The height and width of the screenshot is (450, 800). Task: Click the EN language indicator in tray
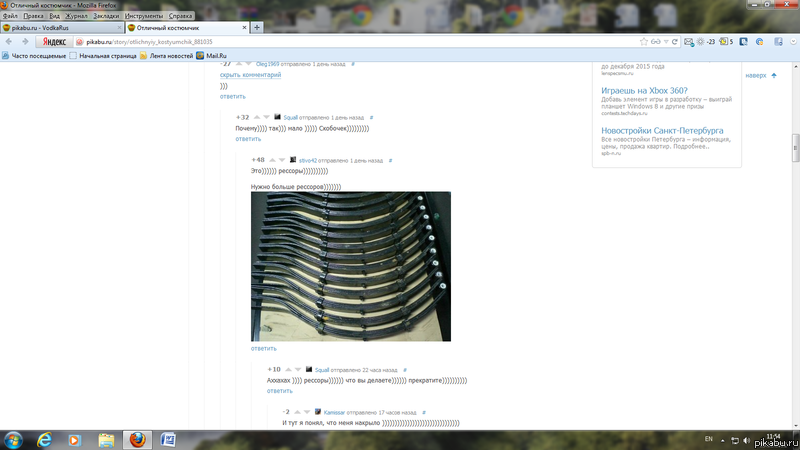(x=708, y=439)
